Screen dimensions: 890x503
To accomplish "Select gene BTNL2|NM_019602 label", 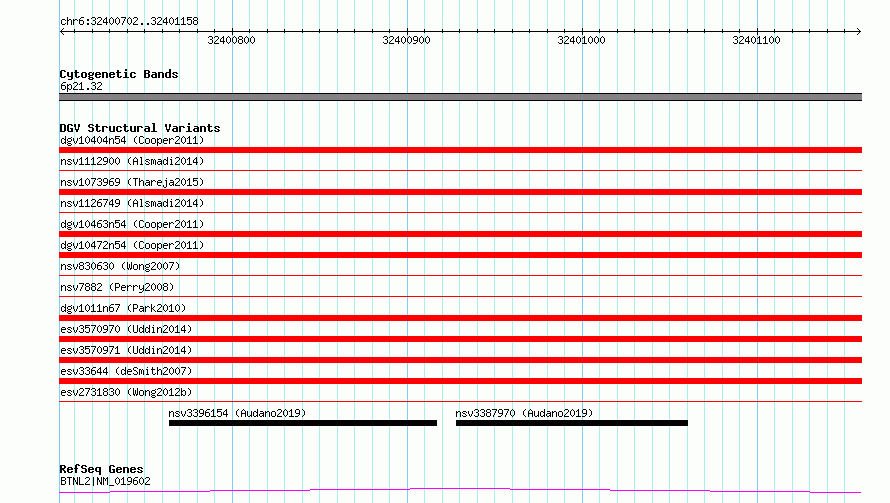I will (x=105, y=481).
